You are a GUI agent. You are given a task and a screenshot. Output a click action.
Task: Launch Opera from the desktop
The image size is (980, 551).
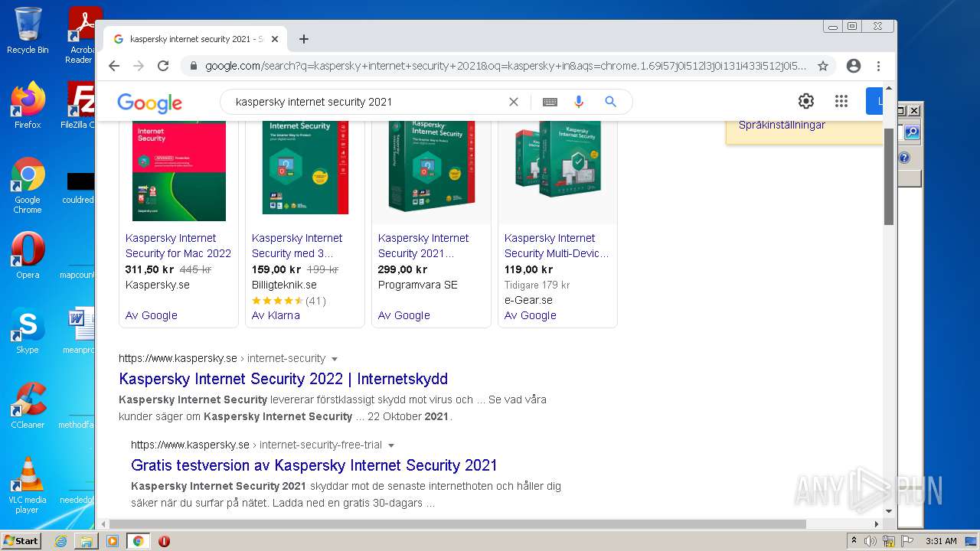click(x=28, y=256)
